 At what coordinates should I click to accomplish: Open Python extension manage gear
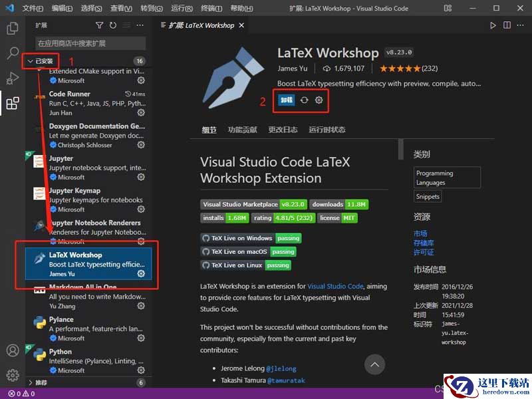[141, 370]
